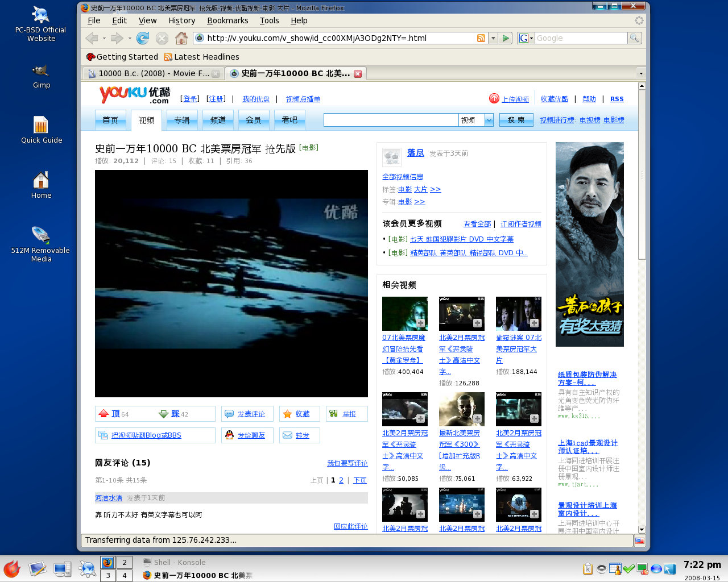Open Latest Headlines bookmark
Screen dimensions: 728x582
coord(201,57)
